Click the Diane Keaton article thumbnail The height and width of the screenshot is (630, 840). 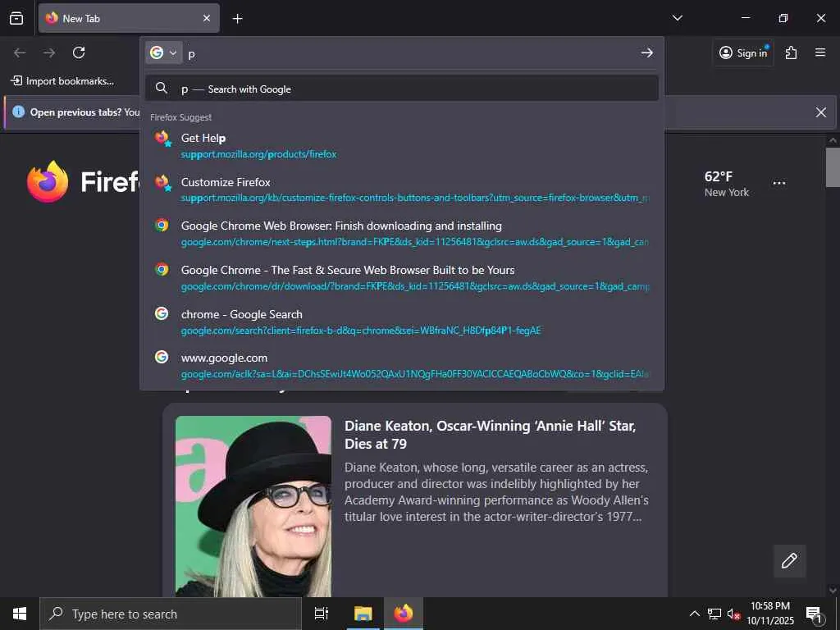[x=253, y=506]
